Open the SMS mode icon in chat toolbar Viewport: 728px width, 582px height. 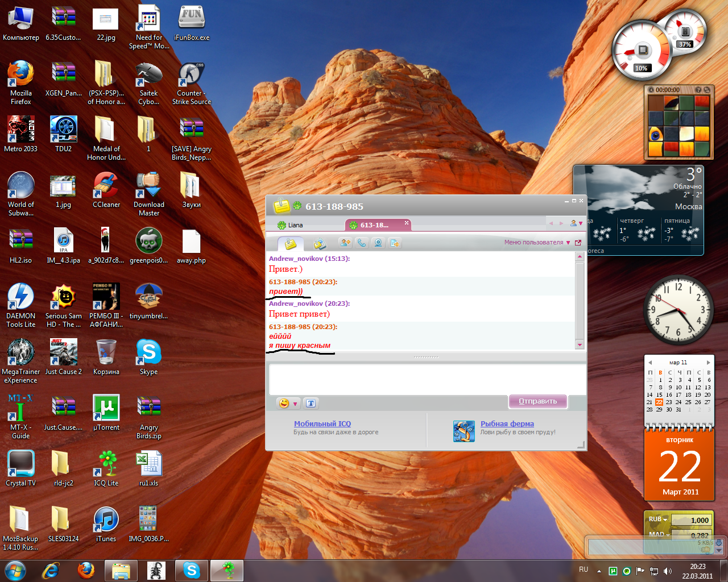point(320,244)
